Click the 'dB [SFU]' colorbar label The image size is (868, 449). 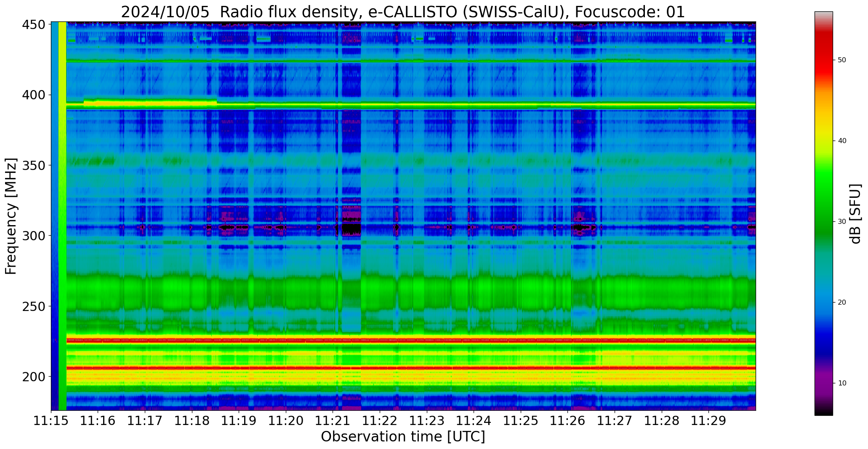pos(855,214)
